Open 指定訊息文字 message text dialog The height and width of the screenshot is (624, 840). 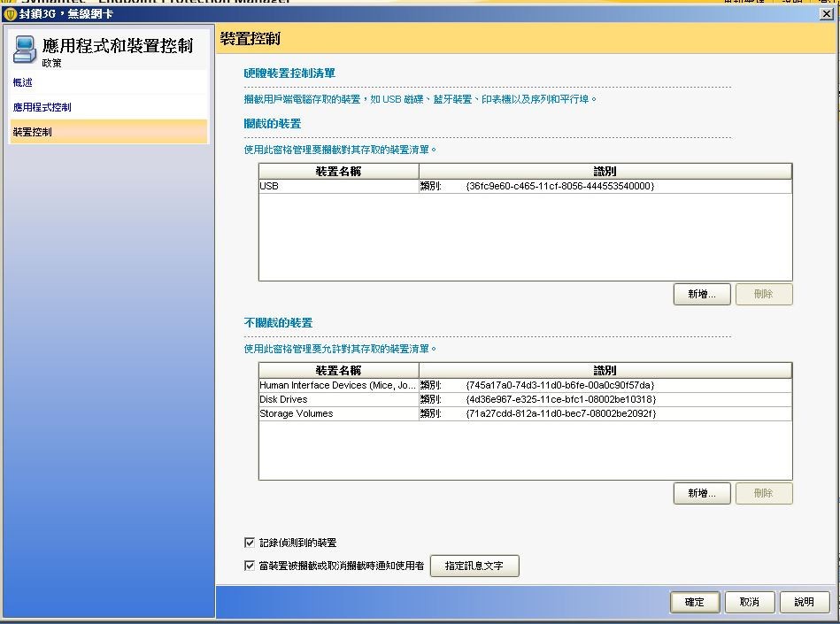point(474,566)
